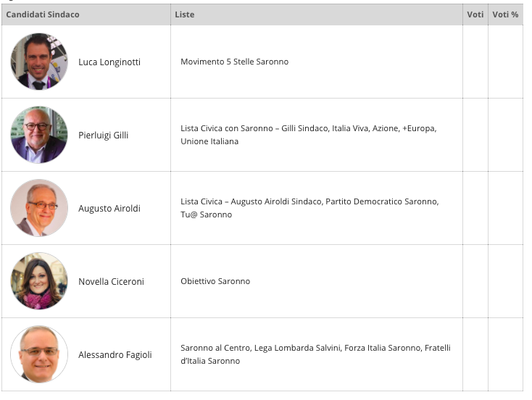Click the Liste column header
Image resolution: width=532 pixels, height=400 pixels.
point(185,14)
